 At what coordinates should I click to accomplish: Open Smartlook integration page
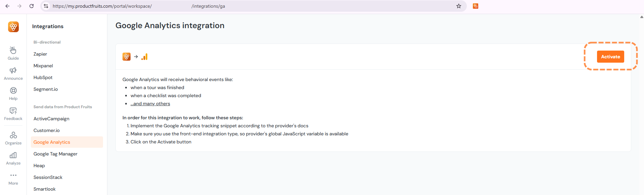45,189
